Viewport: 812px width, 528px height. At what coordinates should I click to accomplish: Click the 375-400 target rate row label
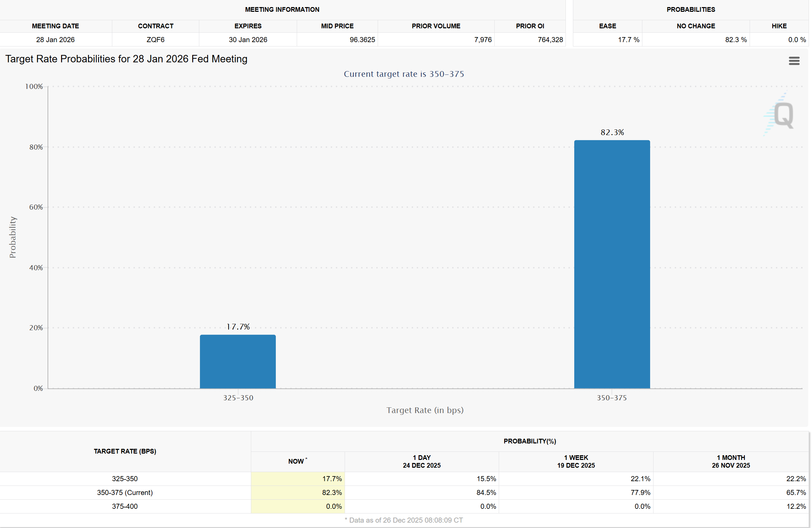[x=125, y=506]
